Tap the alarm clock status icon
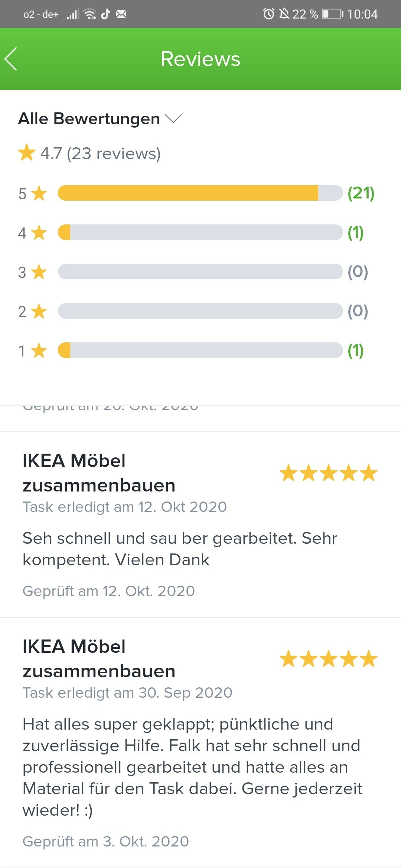Image resolution: width=401 pixels, height=868 pixels. click(268, 14)
